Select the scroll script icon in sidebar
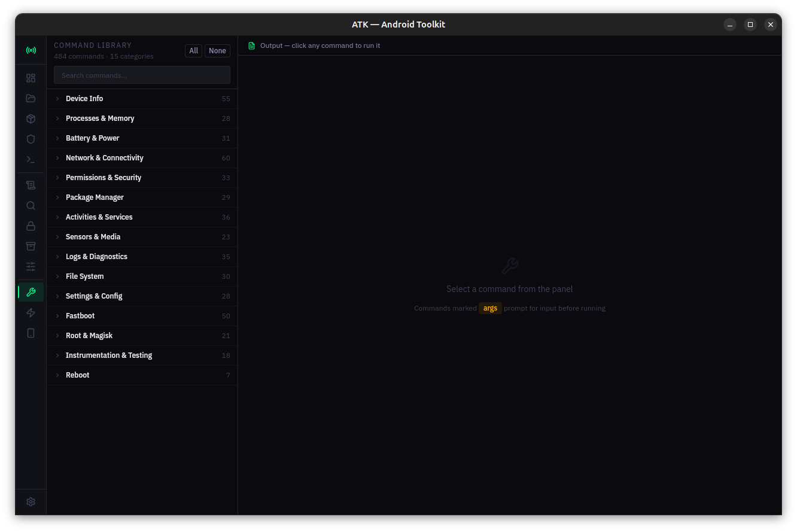This screenshot has width=797, height=532. point(31,186)
